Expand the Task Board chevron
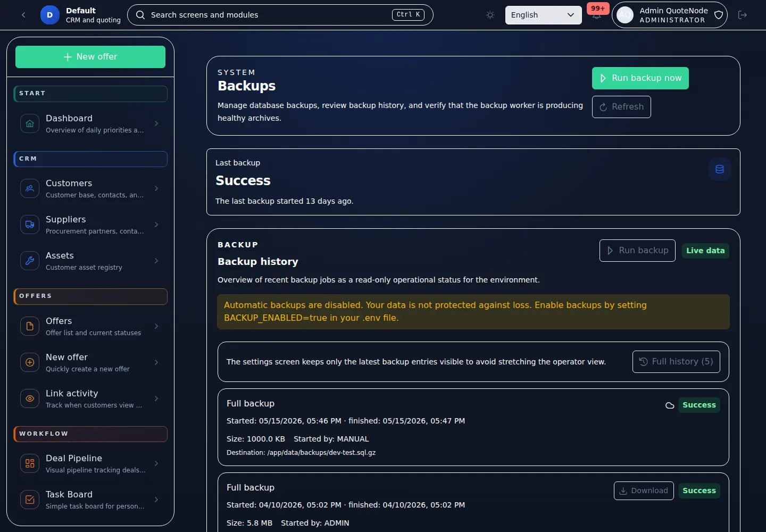This screenshot has width=766, height=532. [x=156, y=500]
